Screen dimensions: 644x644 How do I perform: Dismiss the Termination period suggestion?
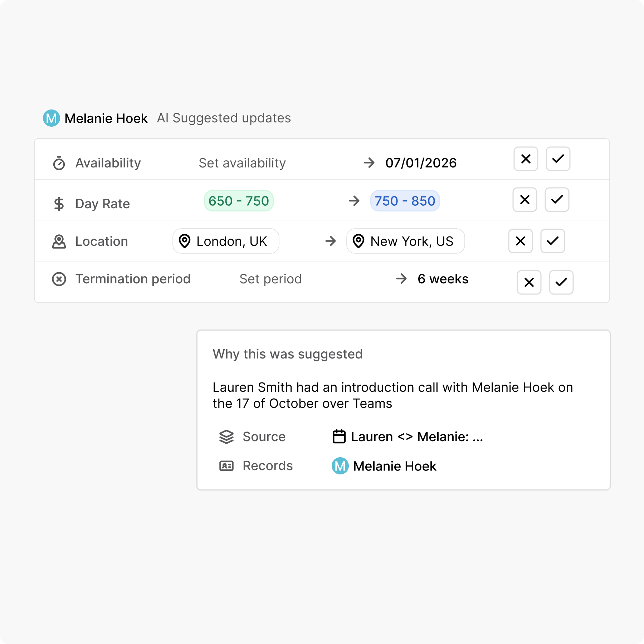[528, 283]
